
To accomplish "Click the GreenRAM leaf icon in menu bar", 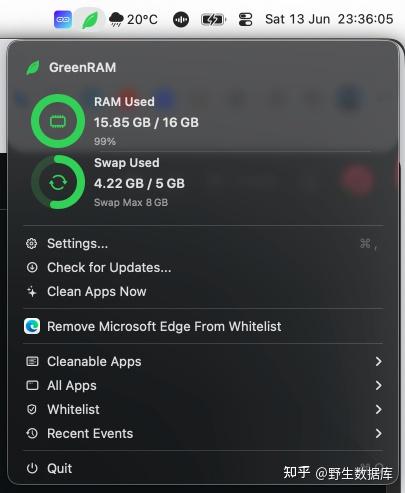I will click(90, 20).
